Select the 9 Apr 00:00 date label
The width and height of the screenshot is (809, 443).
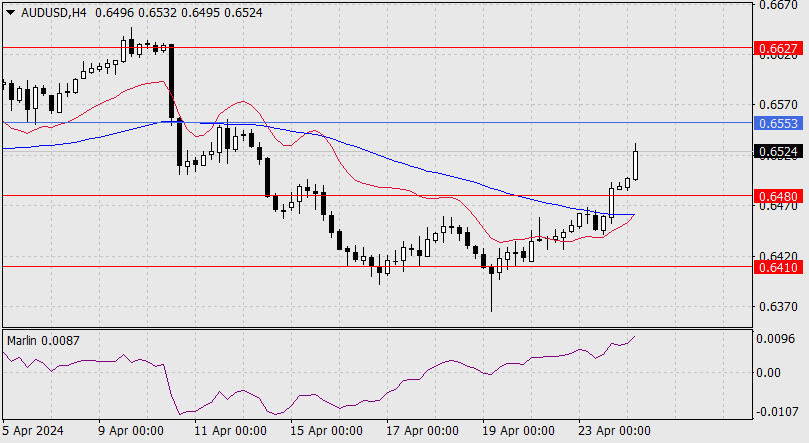pos(131,431)
